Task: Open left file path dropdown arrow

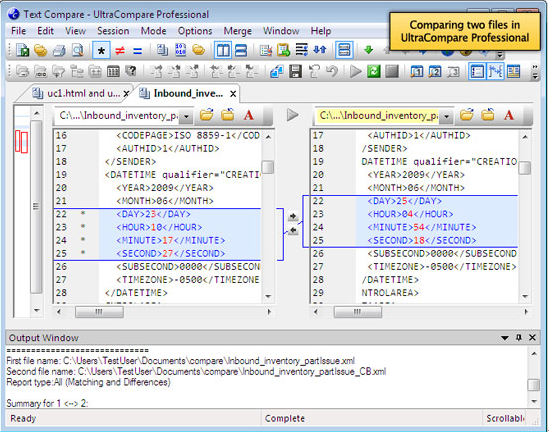Action: coord(186,116)
